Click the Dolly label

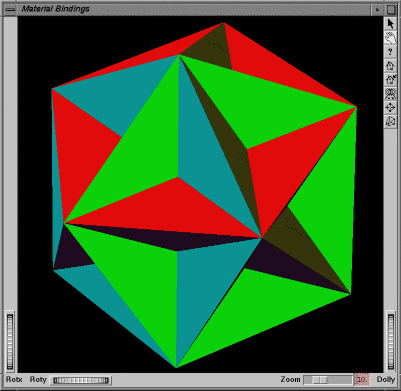pos(386,379)
